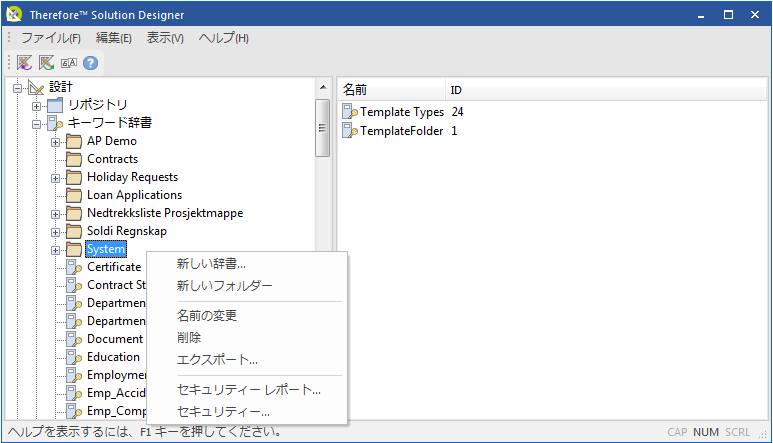Open the 表示(V) menu
773x443 pixels.
click(165, 38)
